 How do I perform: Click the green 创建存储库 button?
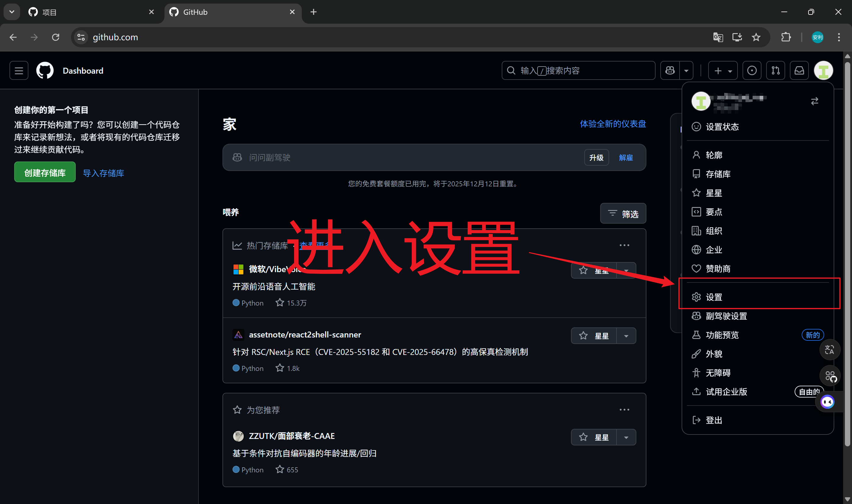point(45,173)
